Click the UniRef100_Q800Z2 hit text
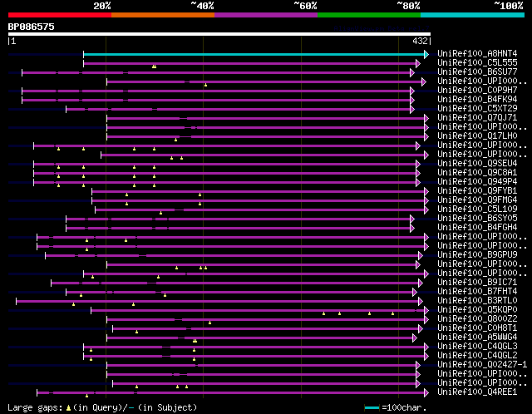 click(477, 319)
